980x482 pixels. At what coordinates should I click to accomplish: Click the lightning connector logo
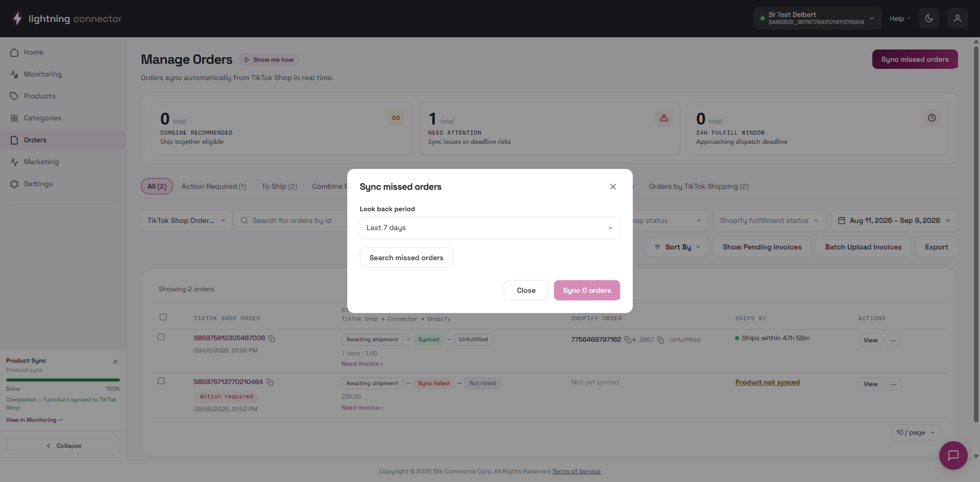click(x=67, y=18)
